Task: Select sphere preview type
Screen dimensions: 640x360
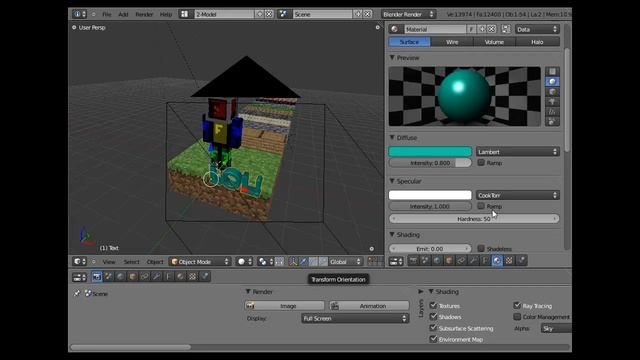Action: click(x=552, y=82)
